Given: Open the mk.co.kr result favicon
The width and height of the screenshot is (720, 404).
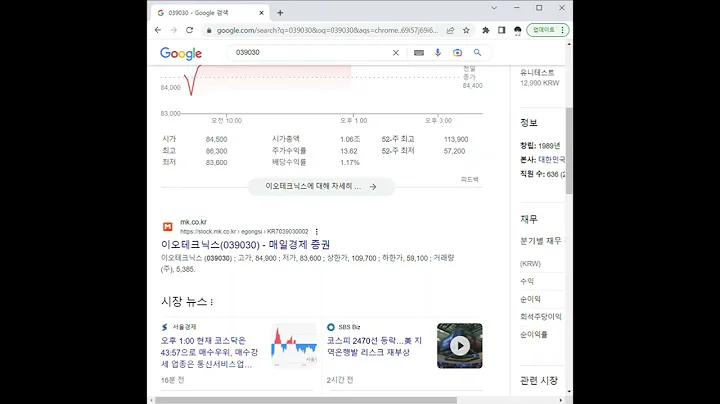Looking at the screenshot, I should (168, 226).
